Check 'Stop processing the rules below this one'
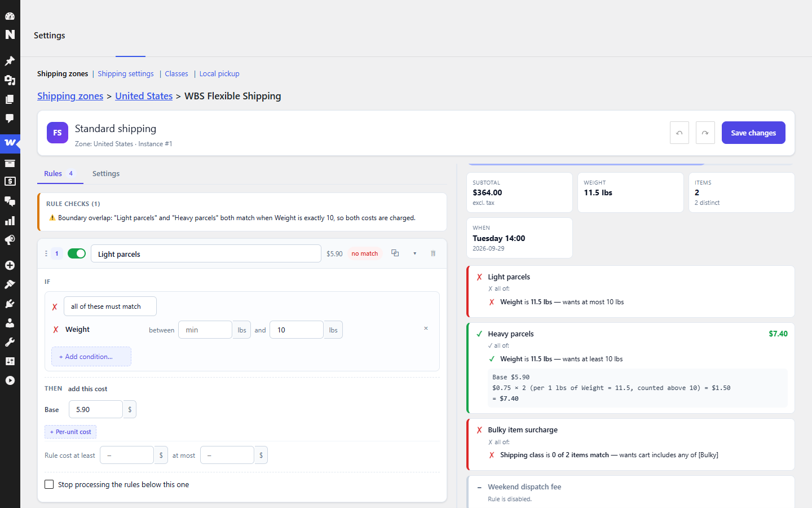Image resolution: width=812 pixels, height=508 pixels. 49,484
